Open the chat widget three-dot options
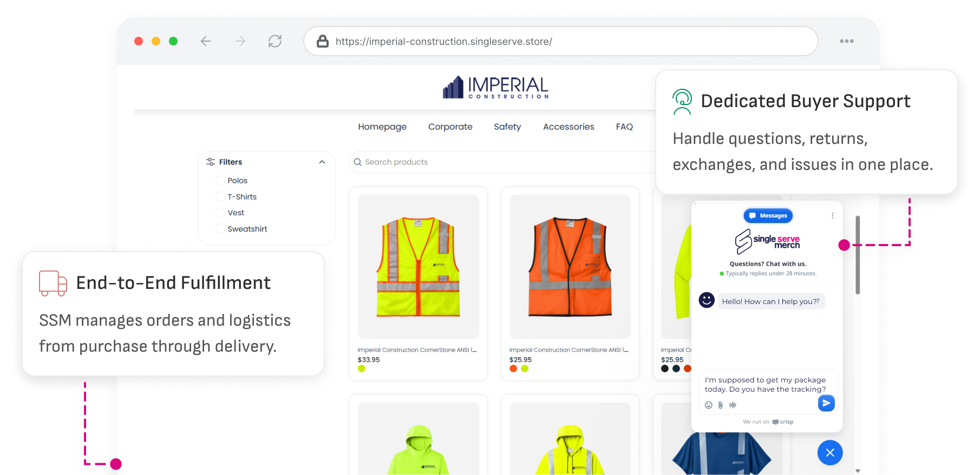This screenshot has width=980, height=475. tap(833, 216)
